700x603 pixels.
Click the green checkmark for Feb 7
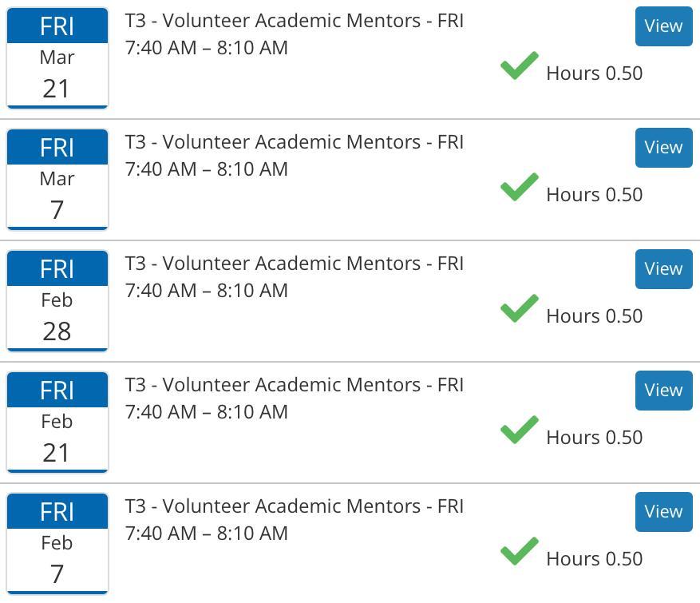coord(520,552)
